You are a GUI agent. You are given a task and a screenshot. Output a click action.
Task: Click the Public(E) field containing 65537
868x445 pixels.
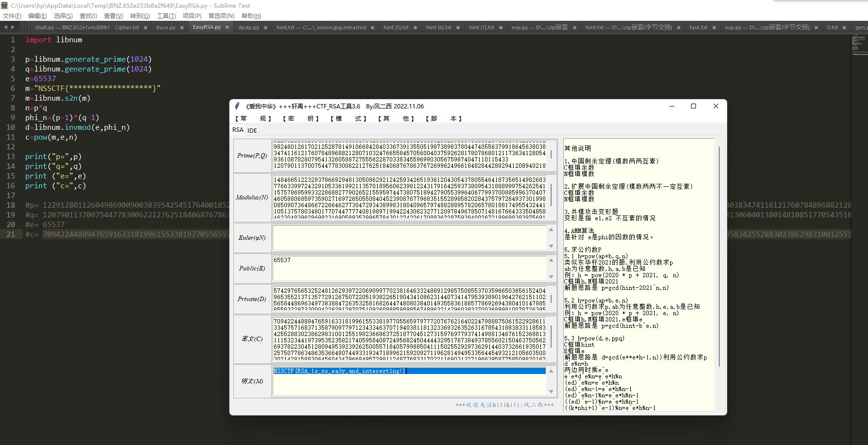click(410, 268)
